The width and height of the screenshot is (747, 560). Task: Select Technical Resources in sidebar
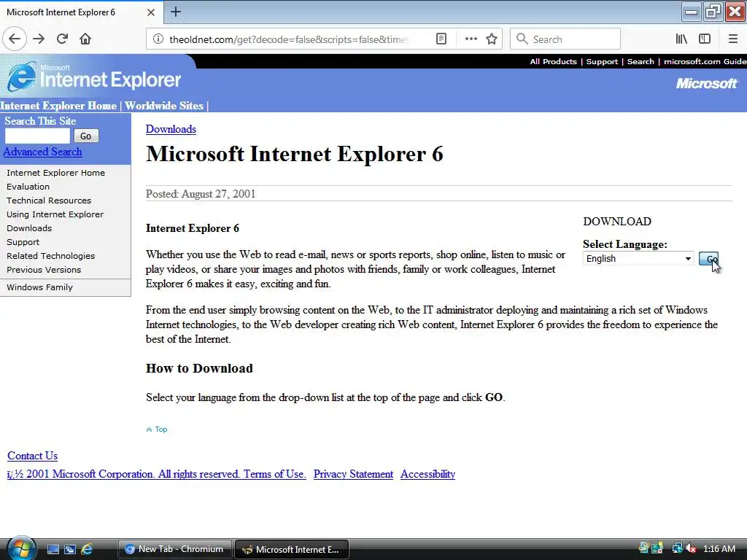(49, 201)
